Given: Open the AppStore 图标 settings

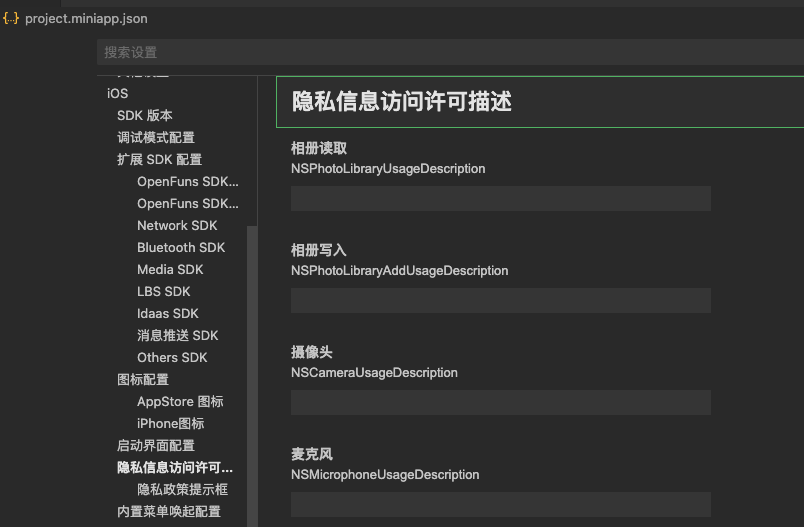Looking at the screenshot, I should tap(180, 401).
